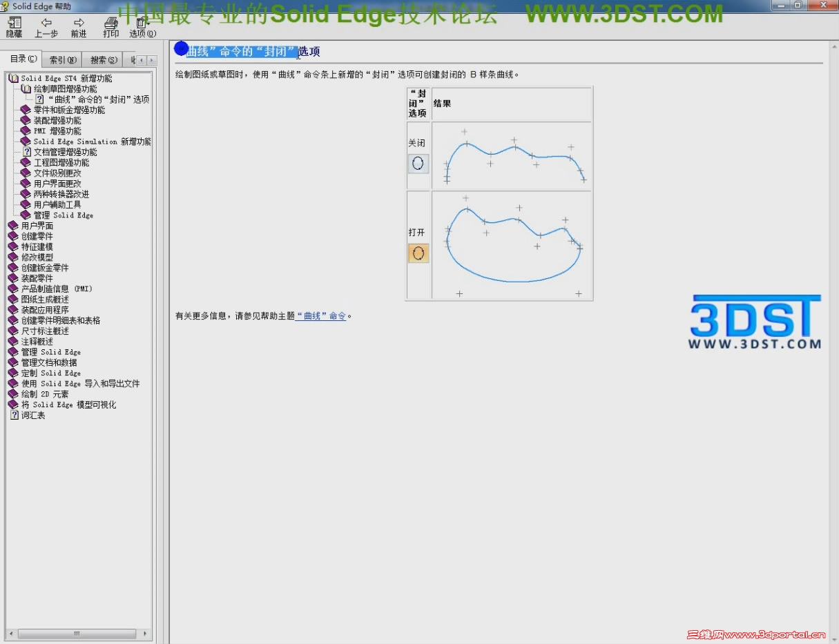Switch to the 目录(C) tab

pos(23,59)
